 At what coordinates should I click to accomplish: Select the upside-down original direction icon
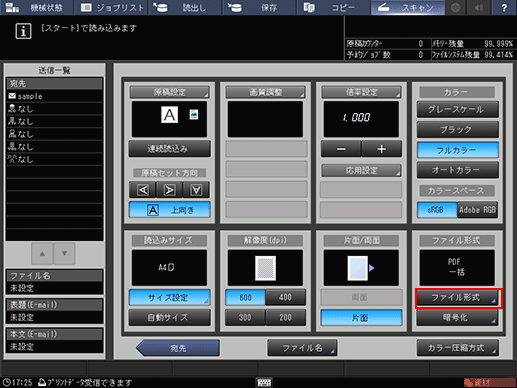(x=196, y=190)
